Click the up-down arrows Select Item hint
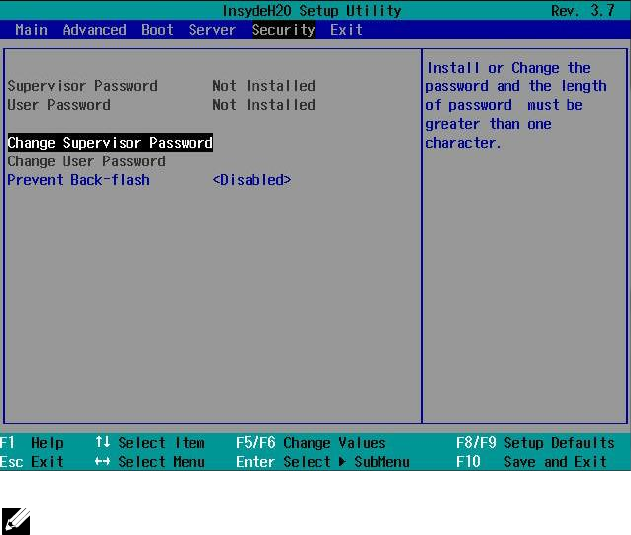Image resolution: width=631 pixels, height=535 pixels. coord(150,443)
